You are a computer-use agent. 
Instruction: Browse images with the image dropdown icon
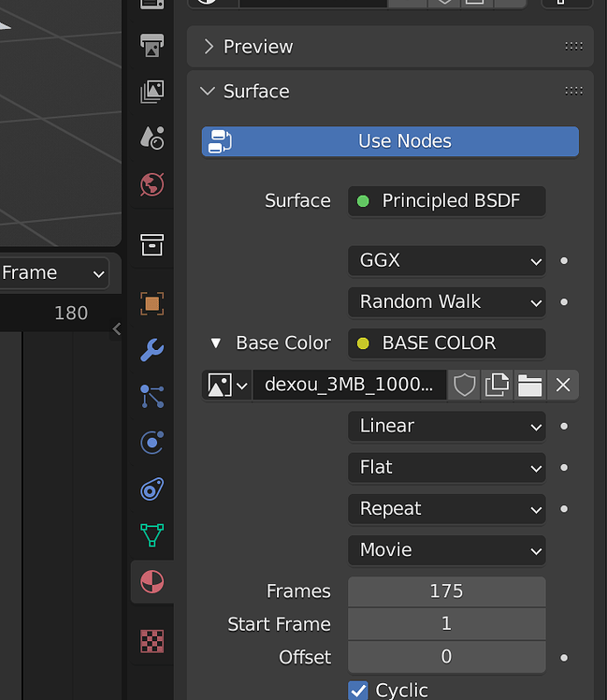coord(227,385)
